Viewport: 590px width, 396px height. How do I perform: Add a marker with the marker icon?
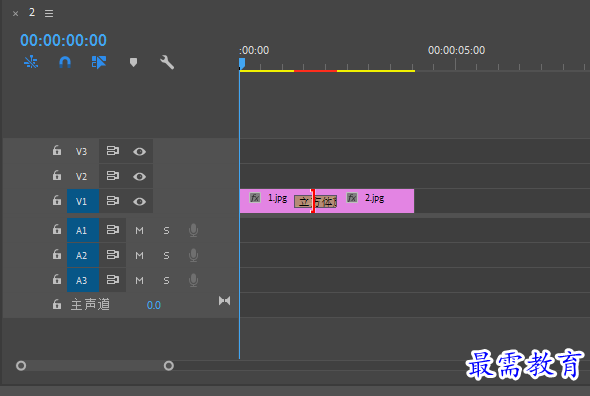[x=133, y=62]
